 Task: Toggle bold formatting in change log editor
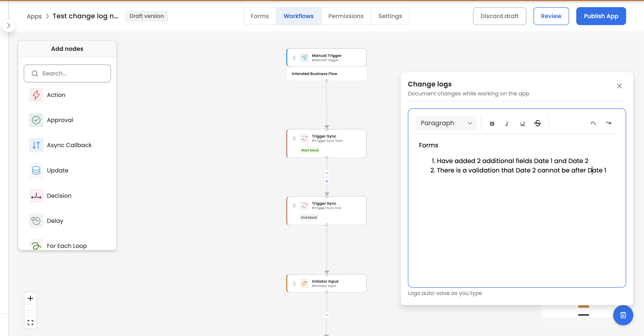click(x=492, y=123)
